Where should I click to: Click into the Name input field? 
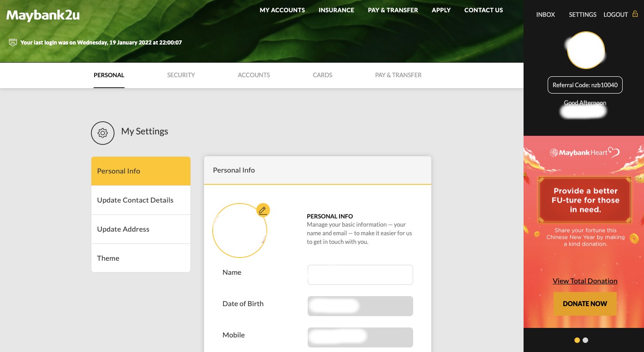360,275
